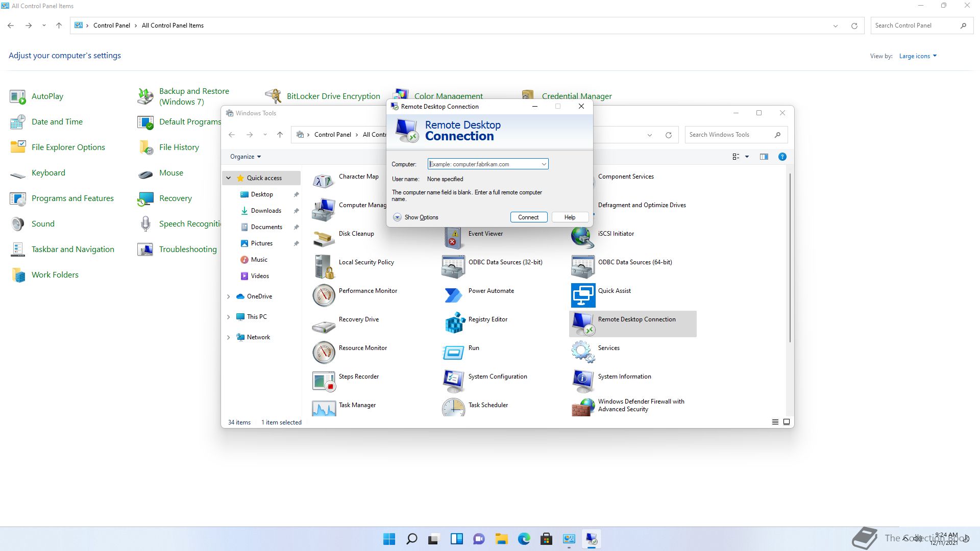This screenshot has width=980, height=551.
Task: Select Desktop in the Quick access list
Action: tap(262, 194)
